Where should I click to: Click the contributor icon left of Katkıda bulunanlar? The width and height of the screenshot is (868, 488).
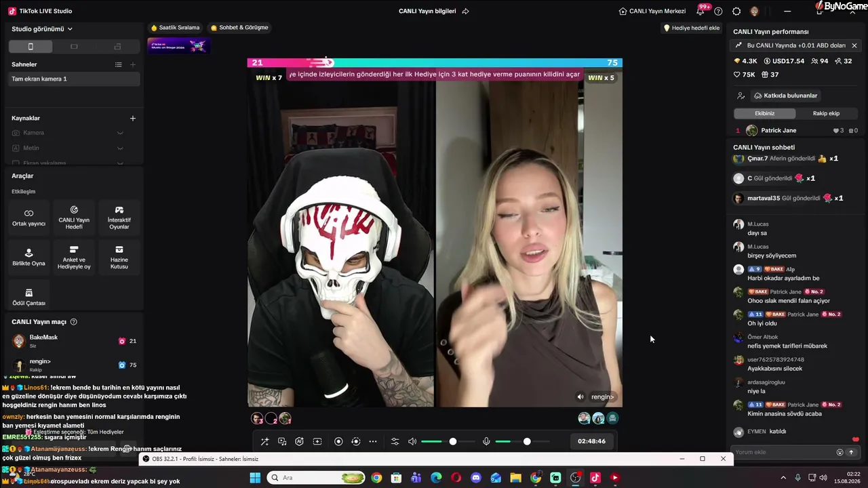741,96
